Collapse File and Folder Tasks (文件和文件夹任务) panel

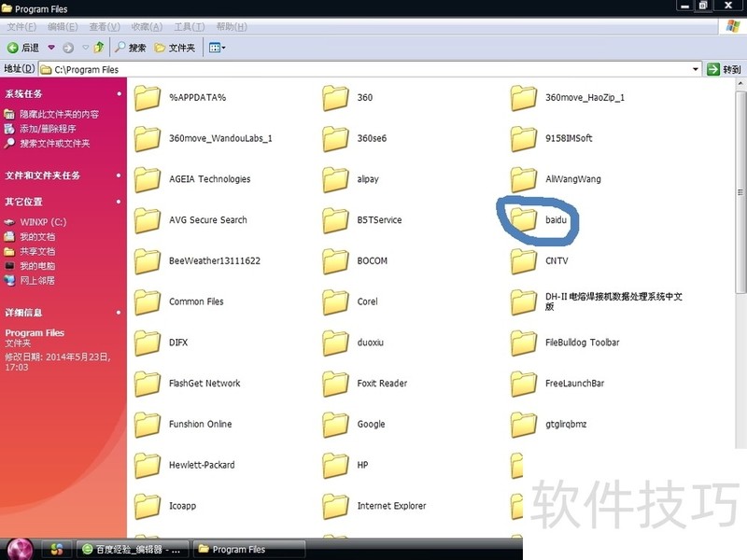point(120,175)
